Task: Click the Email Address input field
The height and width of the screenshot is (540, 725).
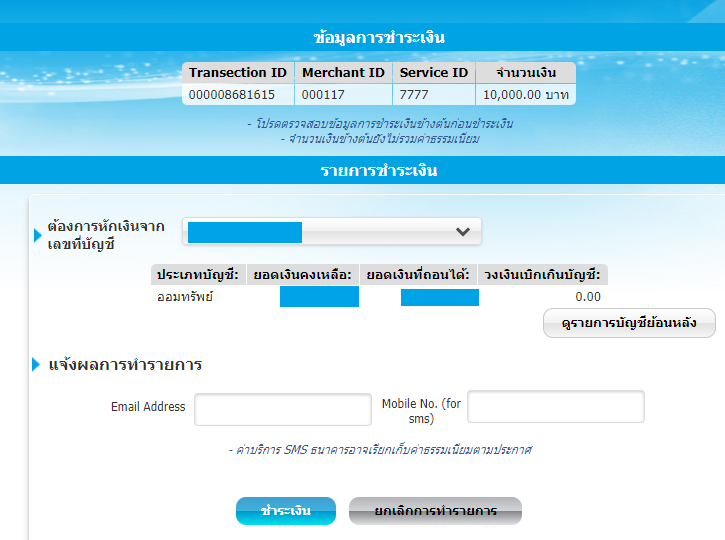Action: coord(283,409)
